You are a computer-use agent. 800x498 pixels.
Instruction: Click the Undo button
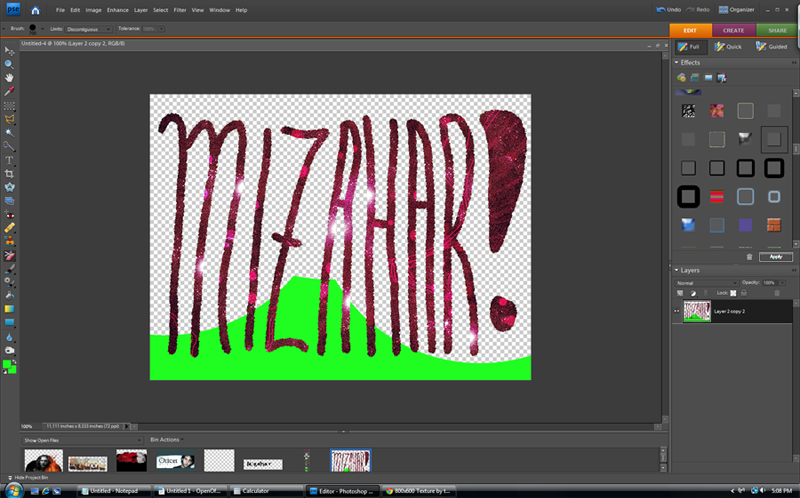point(669,10)
